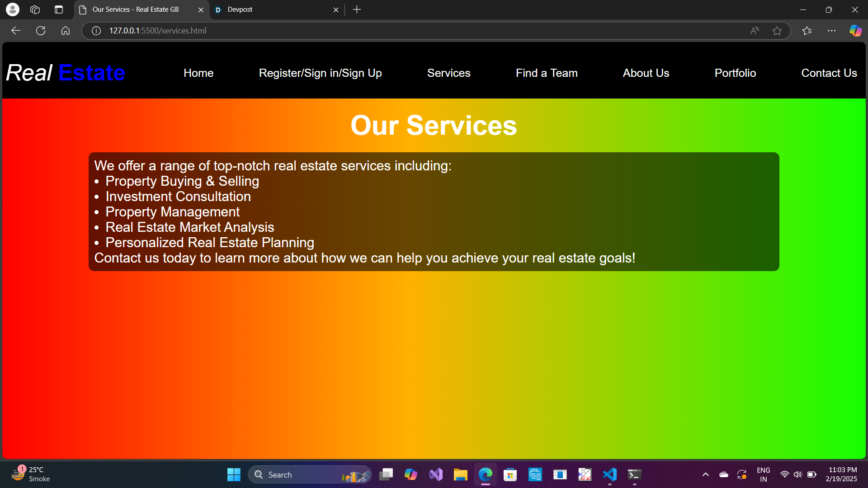
Task: Go to the Portfolio page
Action: click(x=735, y=73)
